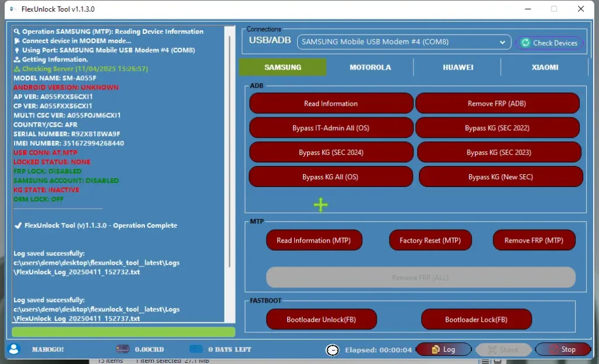Switch to the MOTOROLA tab

(370, 67)
